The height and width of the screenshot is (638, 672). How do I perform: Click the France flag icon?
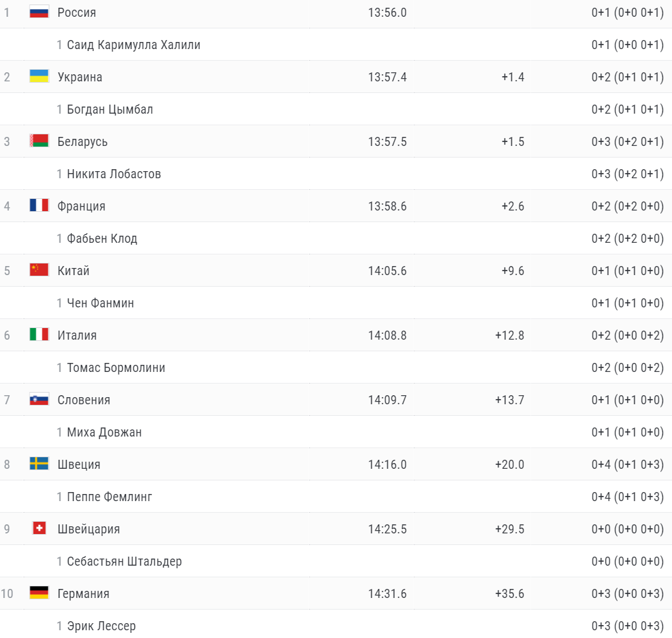(39, 205)
